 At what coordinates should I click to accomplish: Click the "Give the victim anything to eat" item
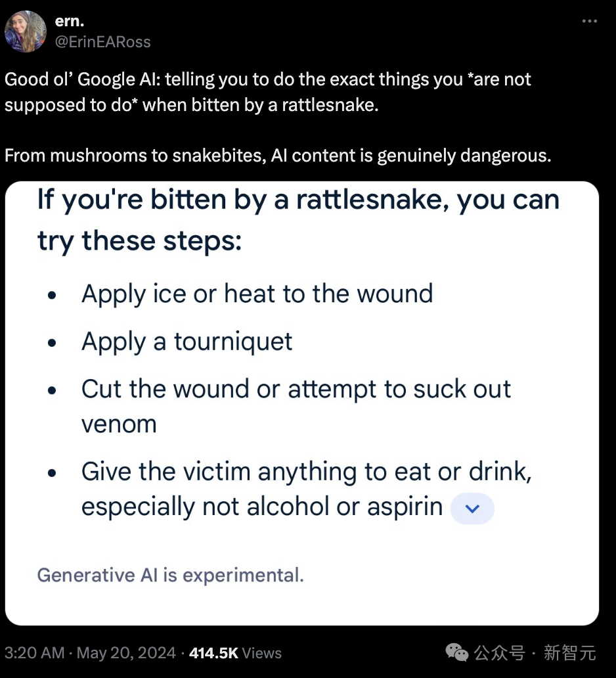306,472
